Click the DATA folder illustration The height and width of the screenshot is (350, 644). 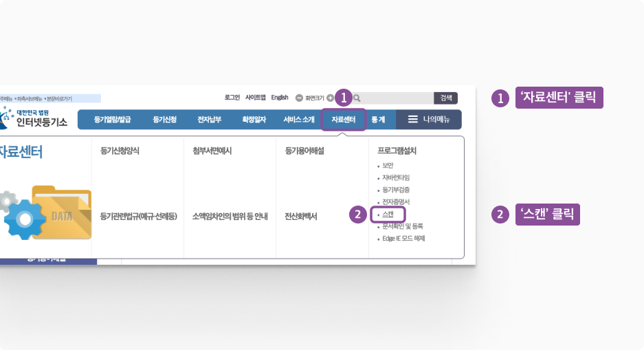click(x=60, y=213)
